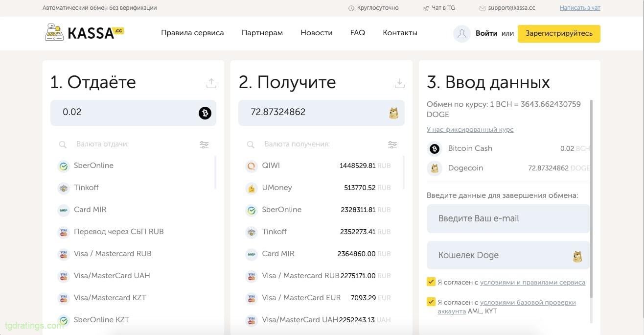Toggle agreement with AML, KYT checkbox
Image resolution: width=644 pixels, height=335 pixels.
pos(431,302)
